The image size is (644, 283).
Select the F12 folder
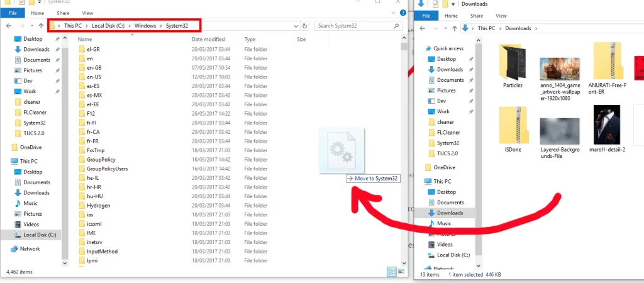[91, 113]
